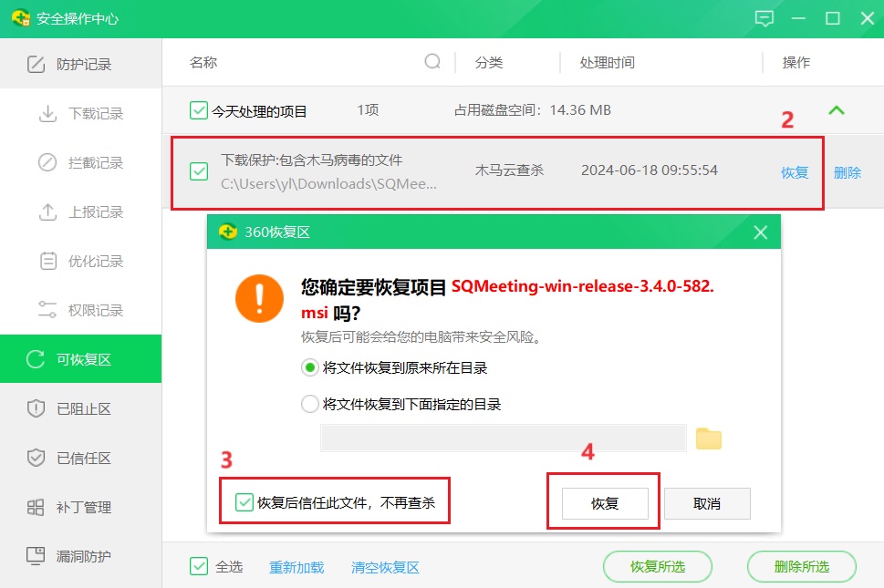
Task: Click the 已信任区 shield check icon
Action: 36,458
